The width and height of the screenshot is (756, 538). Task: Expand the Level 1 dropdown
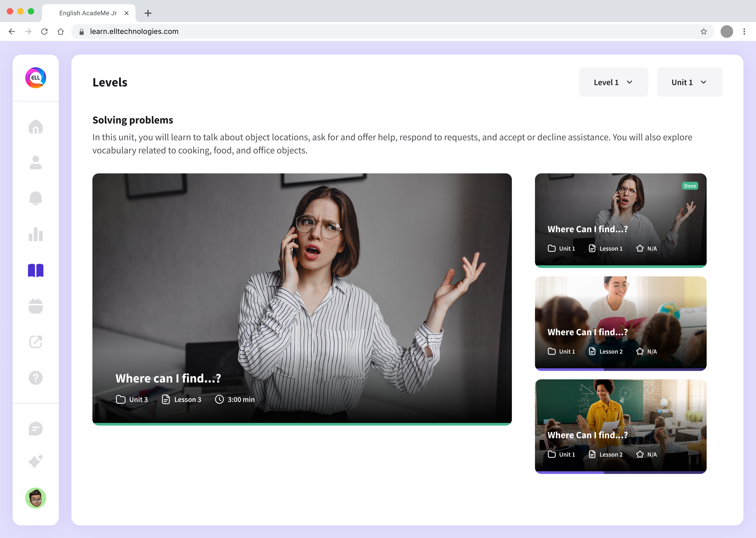[613, 82]
